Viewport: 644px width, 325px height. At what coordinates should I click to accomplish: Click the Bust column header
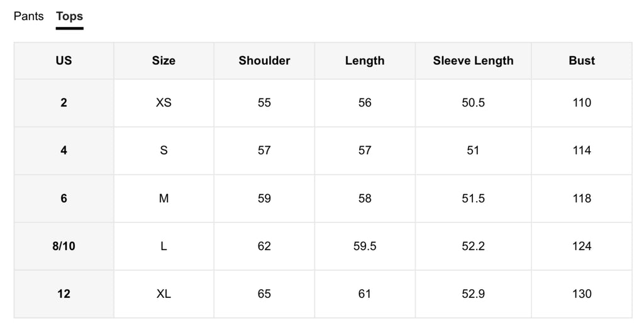tap(582, 60)
